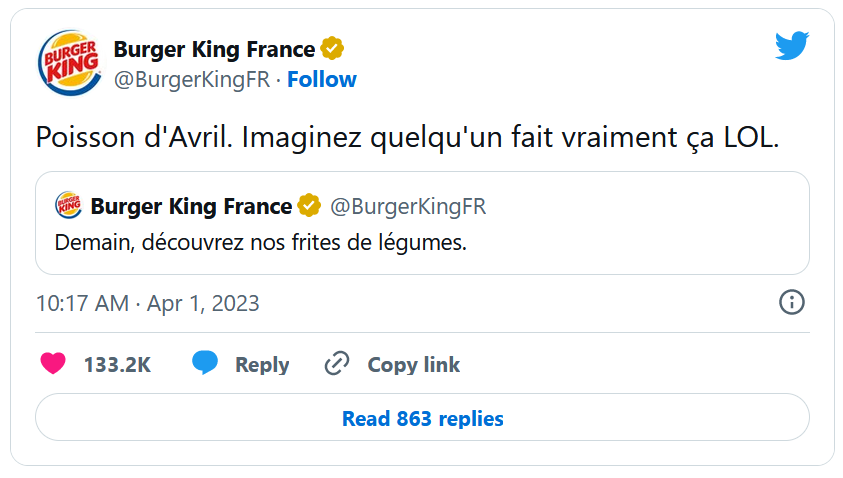This screenshot has height=478, width=843.
Task: Follow Burger King France
Action: [322, 80]
